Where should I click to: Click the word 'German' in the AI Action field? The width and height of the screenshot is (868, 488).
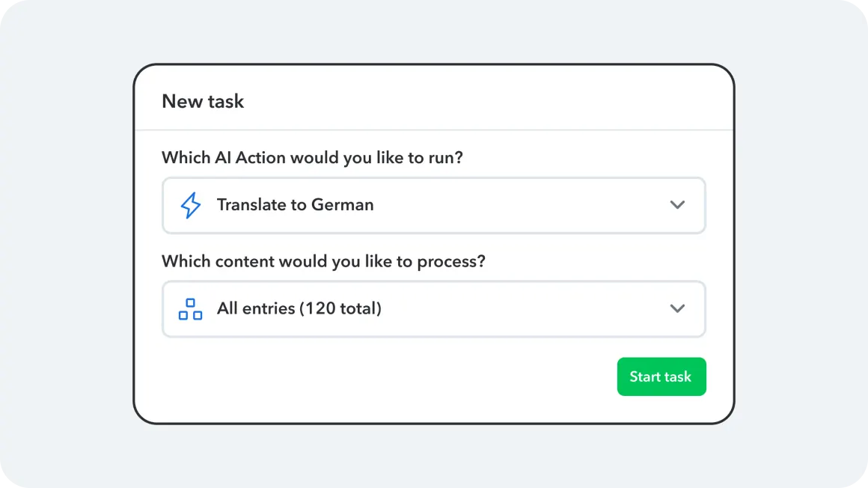(342, 205)
